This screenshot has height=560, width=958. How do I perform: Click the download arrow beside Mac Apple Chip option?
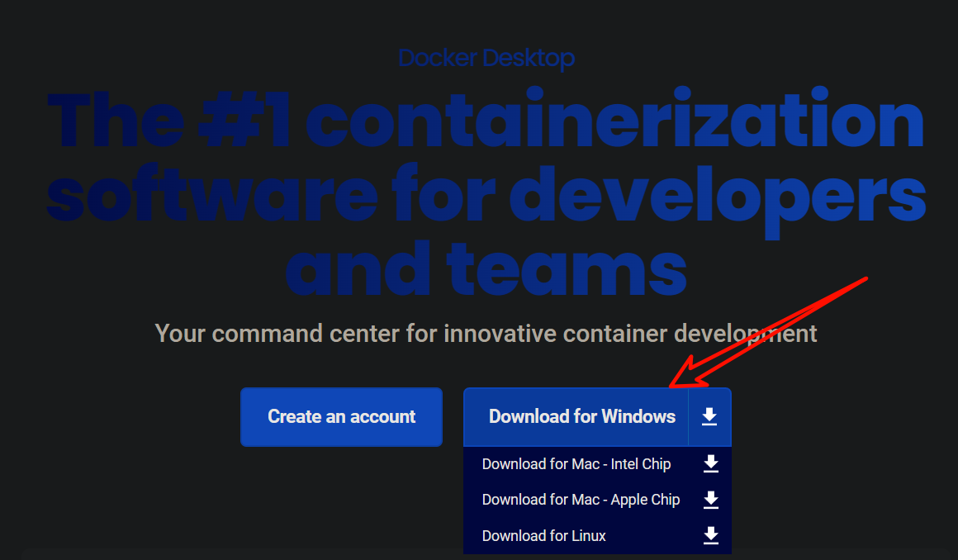pyautogui.click(x=710, y=500)
